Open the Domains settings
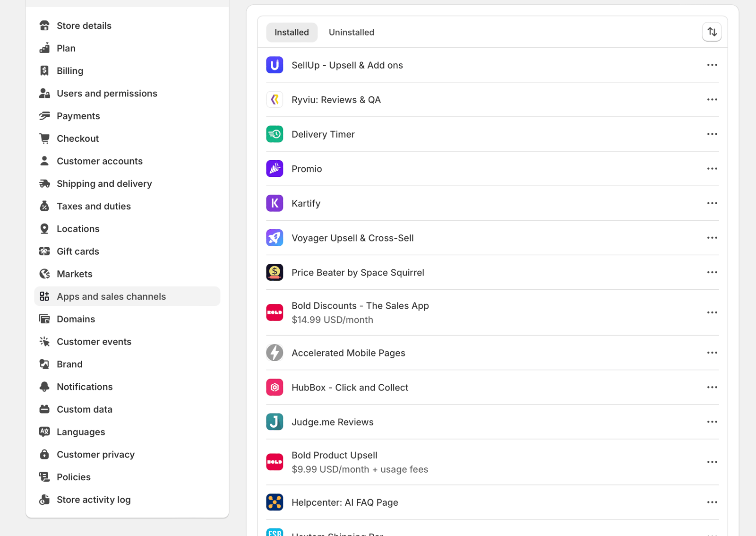 127,319
